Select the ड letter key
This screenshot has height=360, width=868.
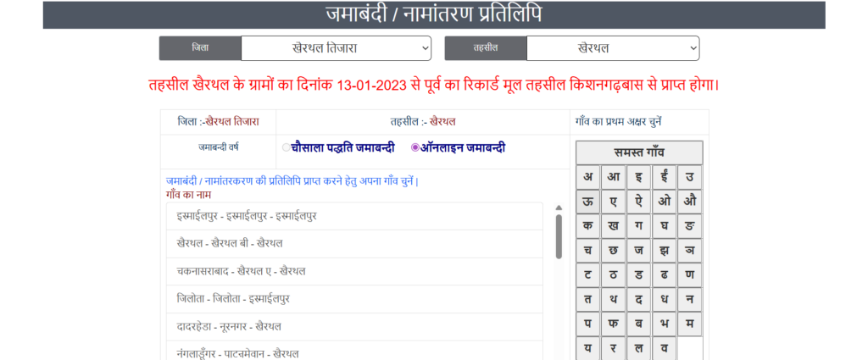click(639, 274)
